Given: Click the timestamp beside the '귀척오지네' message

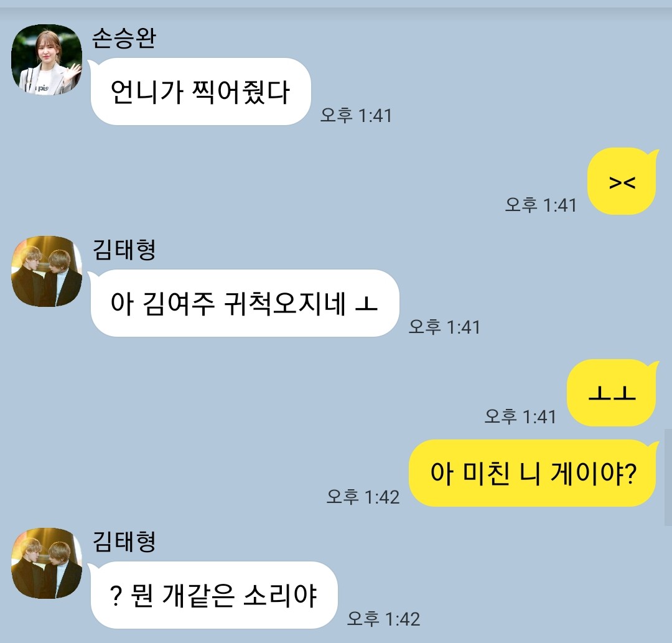Looking at the screenshot, I should click(444, 327).
